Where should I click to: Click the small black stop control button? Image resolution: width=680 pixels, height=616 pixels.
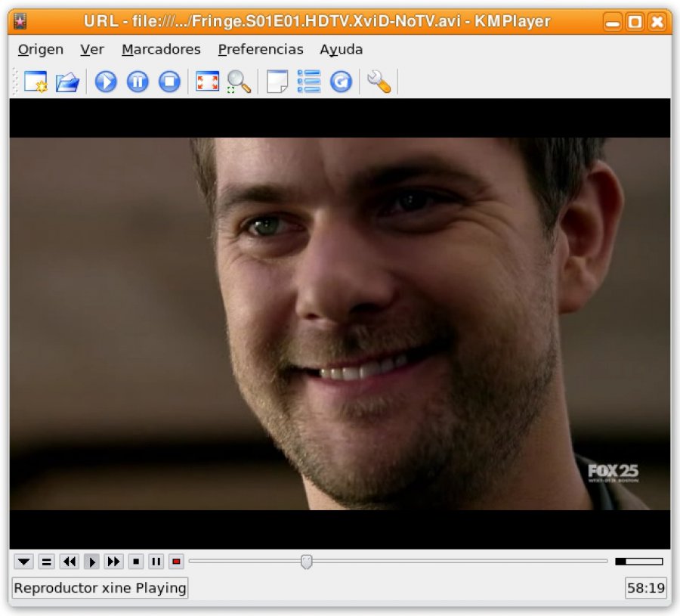[x=136, y=562]
